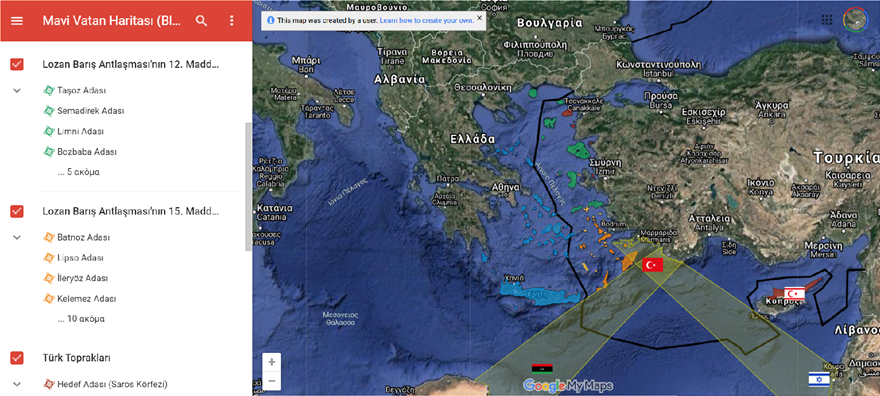The image size is (880, 396).
Task: Collapse the Türk Toprakları list chevron
Action: pyautogui.click(x=17, y=384)
